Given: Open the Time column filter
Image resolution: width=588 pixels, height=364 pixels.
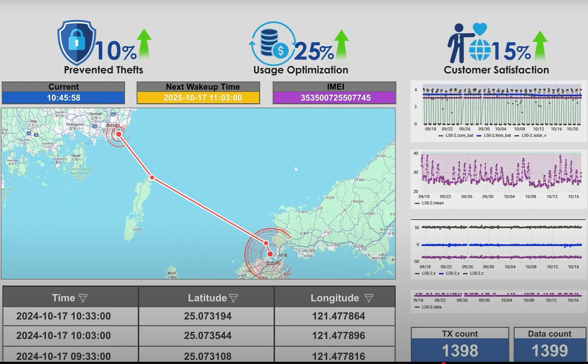Looking at the screenshot, I should point(83,298).
